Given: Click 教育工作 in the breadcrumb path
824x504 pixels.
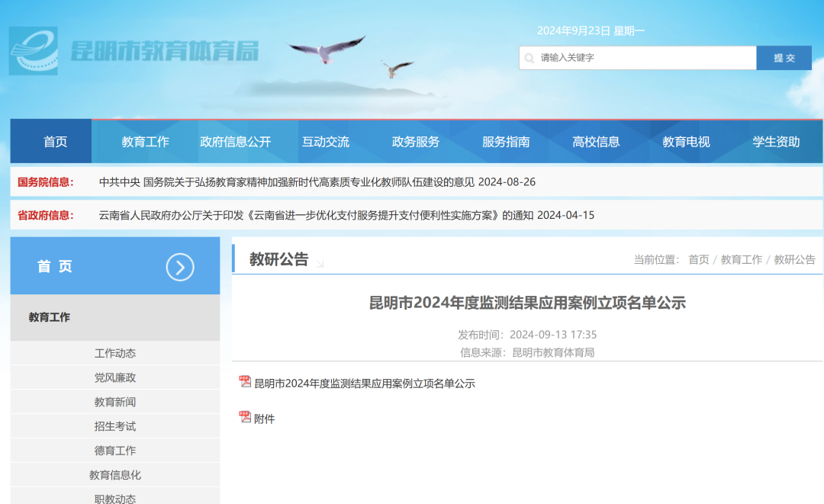Looking at the screenshot, I should (x=741, y=260).
